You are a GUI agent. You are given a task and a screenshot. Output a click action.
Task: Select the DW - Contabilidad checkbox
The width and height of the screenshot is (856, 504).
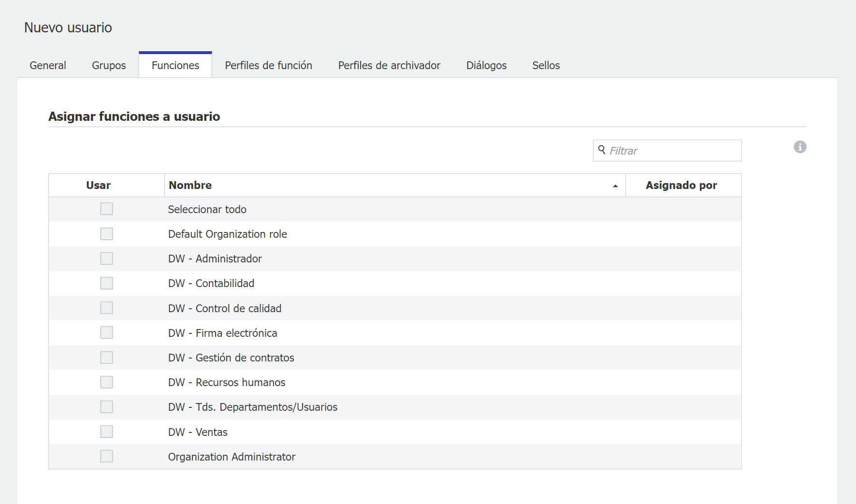[x=106, y=283]
